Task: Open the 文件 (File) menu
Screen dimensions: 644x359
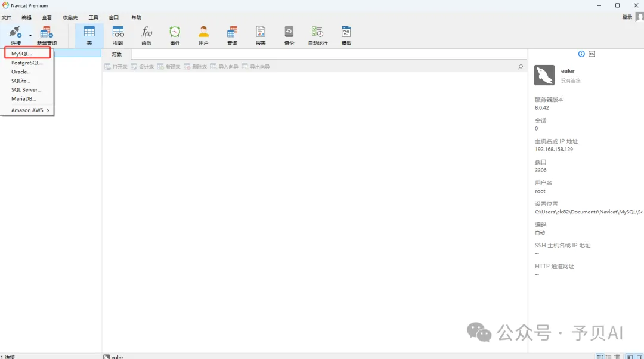Action: tap(7, 17)
